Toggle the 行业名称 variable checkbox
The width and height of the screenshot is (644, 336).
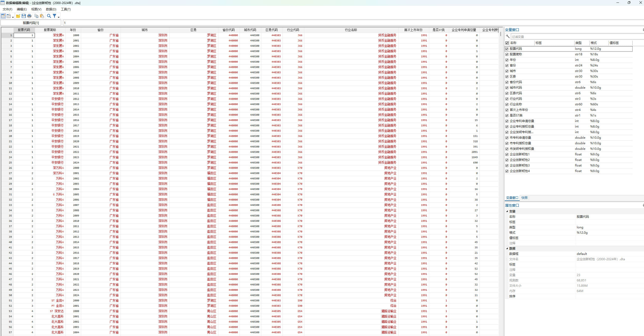point(507,104)
